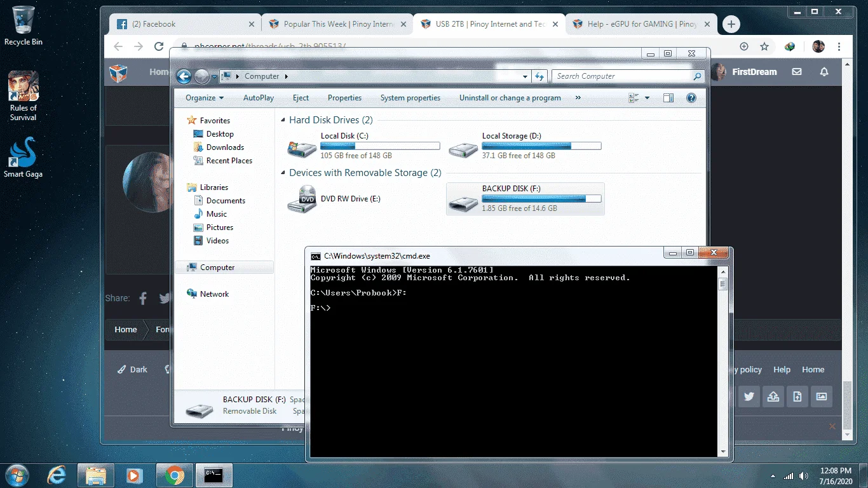Select Recent Places in navigation pane

point(222,161)
